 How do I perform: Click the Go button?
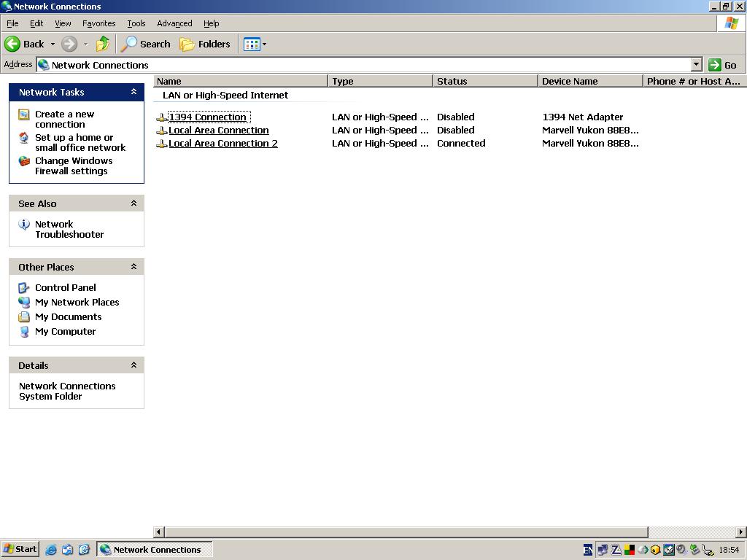tap(722, 65)
